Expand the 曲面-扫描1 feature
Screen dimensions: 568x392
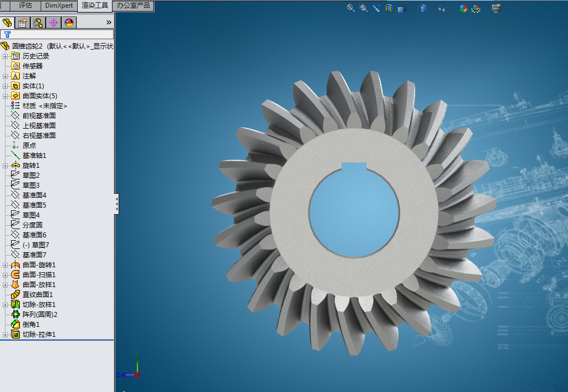5,274
